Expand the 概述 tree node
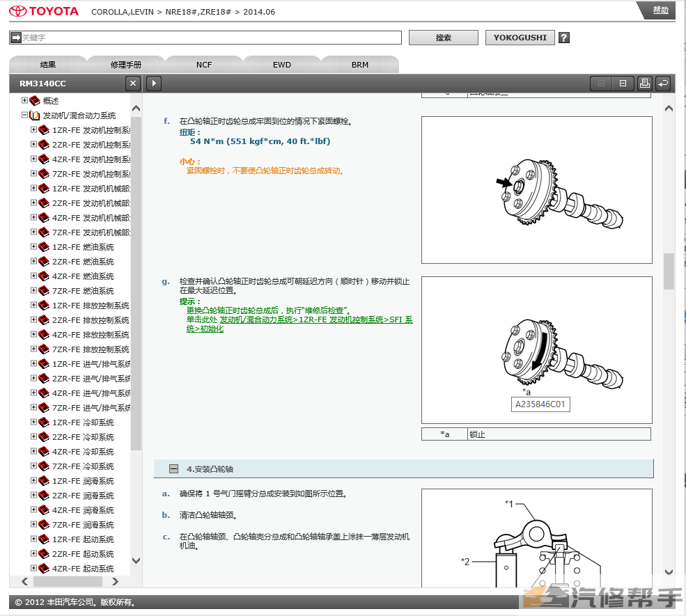 coord(24,100)
